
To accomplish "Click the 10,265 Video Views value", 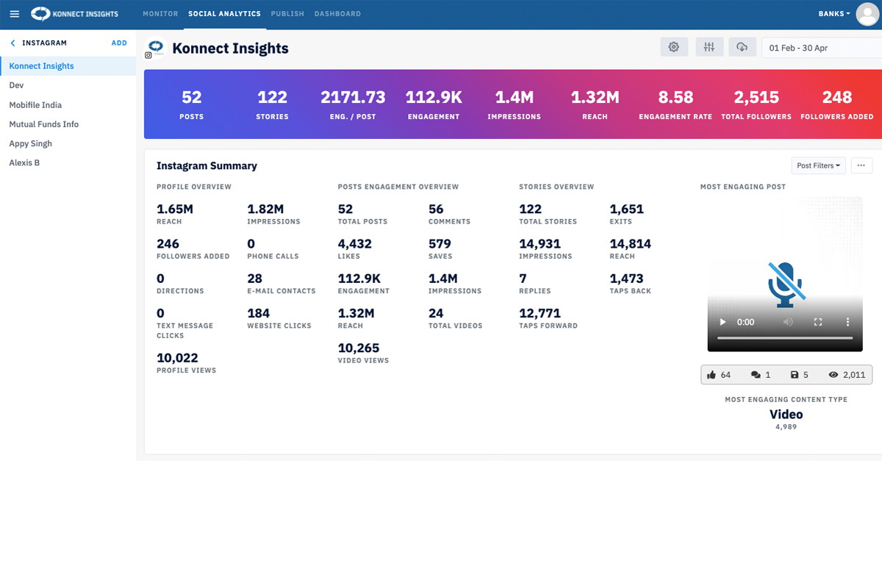I will click(x=359, y=348).
